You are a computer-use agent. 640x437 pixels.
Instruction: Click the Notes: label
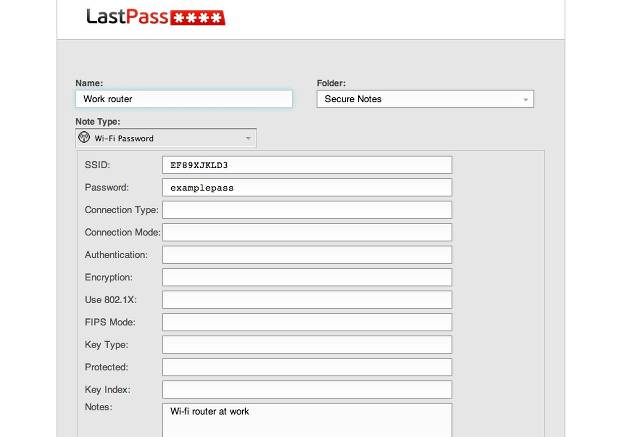coord(98,407)
